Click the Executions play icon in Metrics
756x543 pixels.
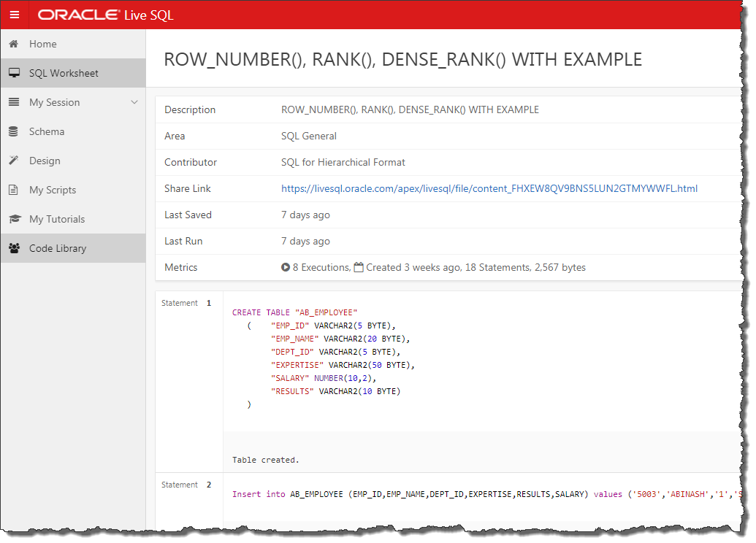[x=286, y=267]
